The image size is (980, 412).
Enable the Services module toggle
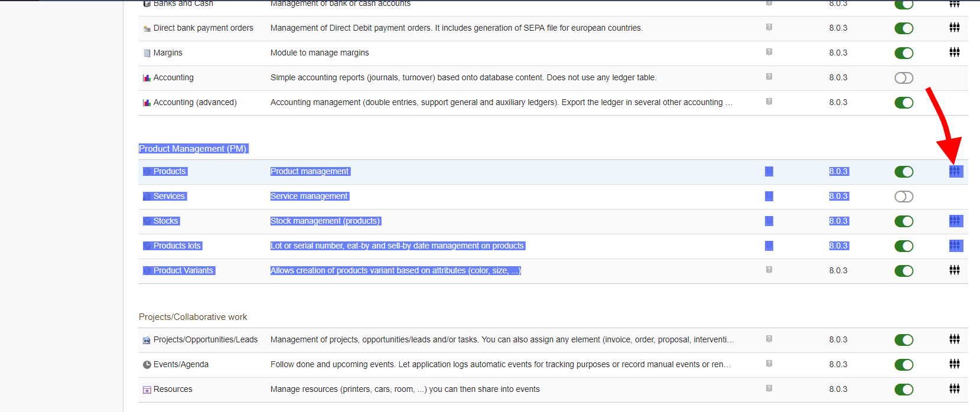(904, 197)
